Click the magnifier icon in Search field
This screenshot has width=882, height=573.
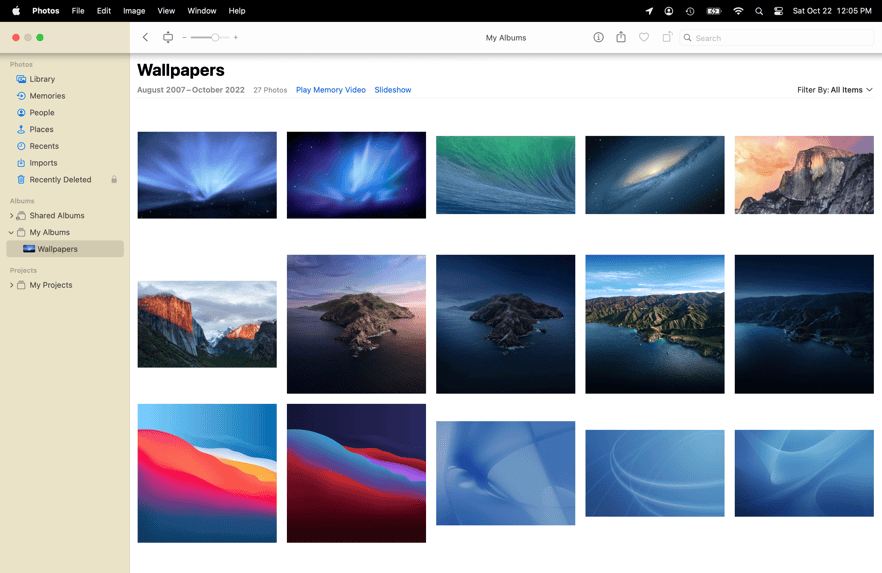coord(687,38)
